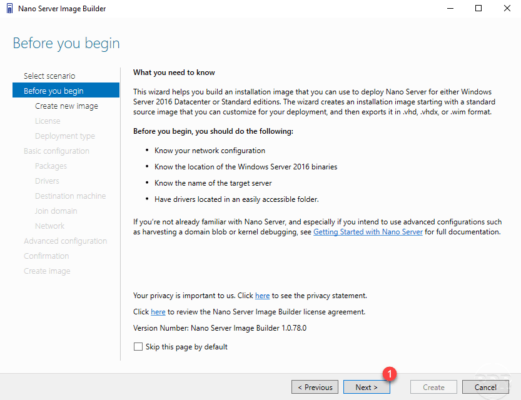Screen dimensions: 521x400
Task: Click the 'Know your network configuration' bullet
Action: point(210,151)
